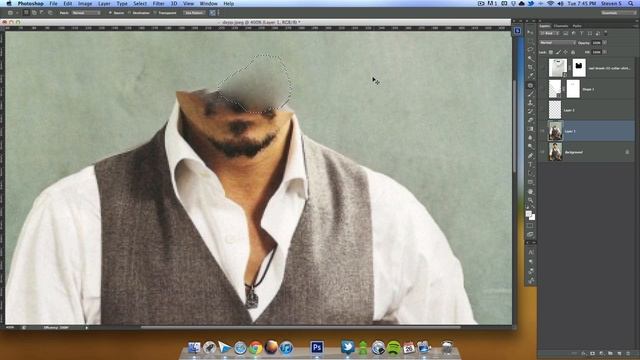Show the collar shirt layer visibility
Image resolution: width=640 pixels, height=360 pixels.
(x=542, y=68)
